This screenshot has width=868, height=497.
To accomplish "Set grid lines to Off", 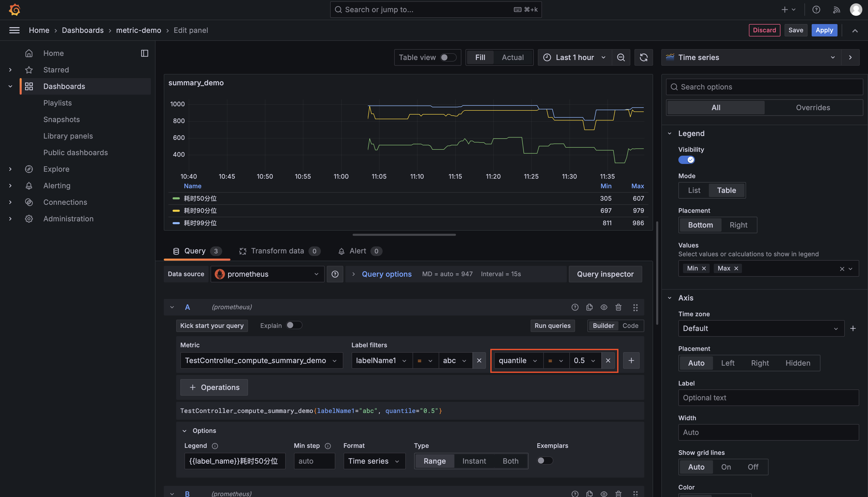I will click(x=753, y=467).
